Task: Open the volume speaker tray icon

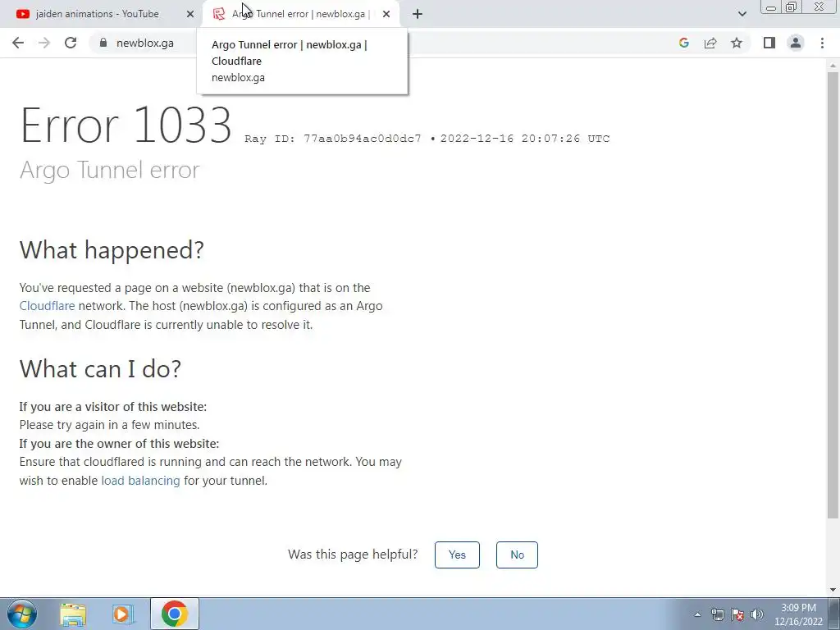Action: [757, 614]
